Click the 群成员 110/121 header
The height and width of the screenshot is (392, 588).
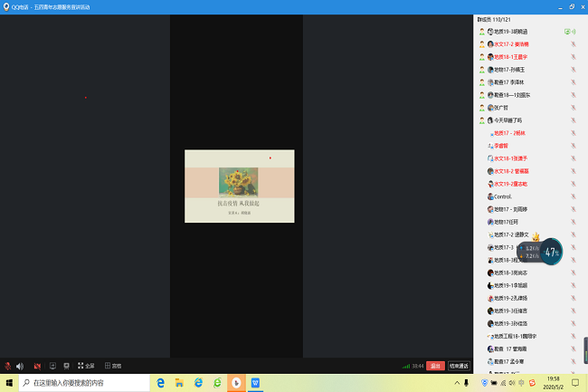[494, 20]
